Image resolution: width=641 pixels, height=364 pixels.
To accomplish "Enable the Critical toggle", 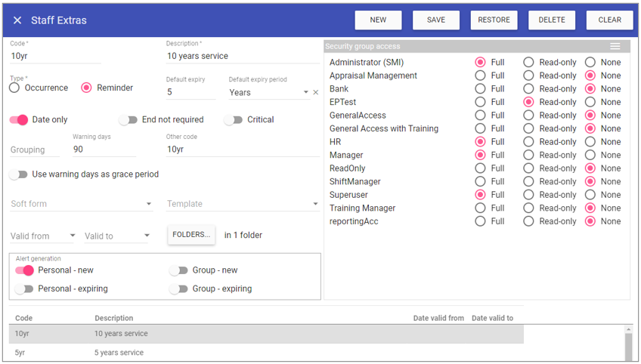I will click(234, 119).
